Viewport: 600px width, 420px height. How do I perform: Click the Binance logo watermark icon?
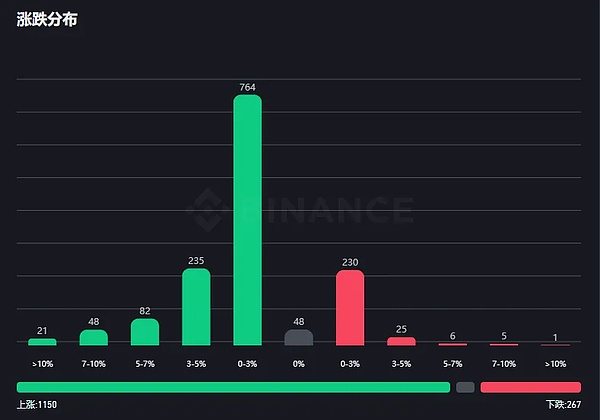(208, 209)
